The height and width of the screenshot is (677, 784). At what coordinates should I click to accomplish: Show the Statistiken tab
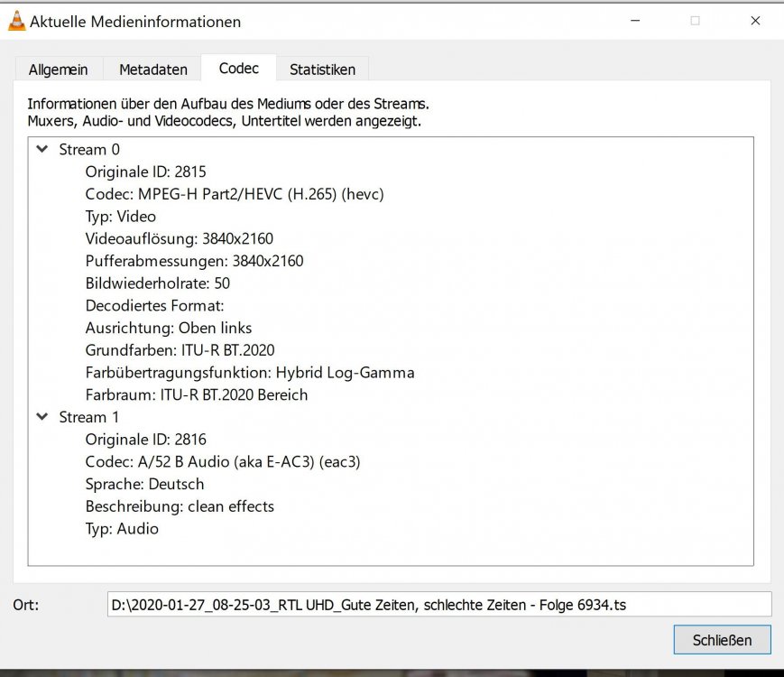click(322, 69)
